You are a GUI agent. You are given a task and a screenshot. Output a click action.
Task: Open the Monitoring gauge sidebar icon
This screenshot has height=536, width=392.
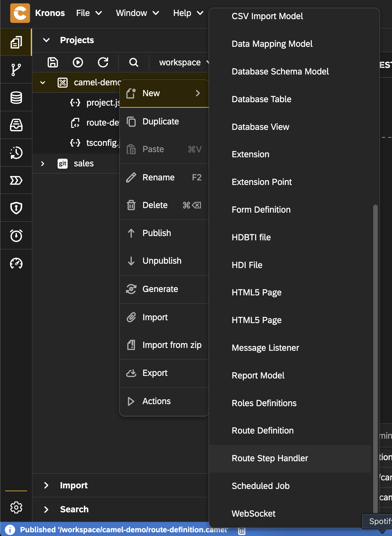point(16,263)
